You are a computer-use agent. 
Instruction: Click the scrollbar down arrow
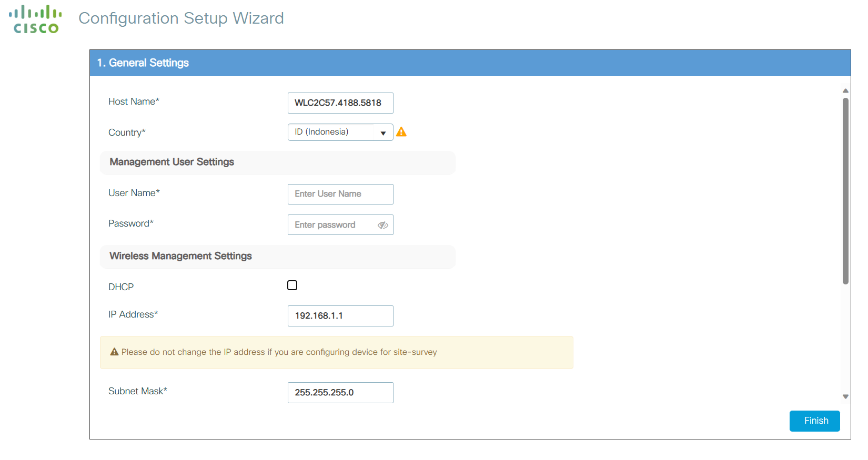845,397
